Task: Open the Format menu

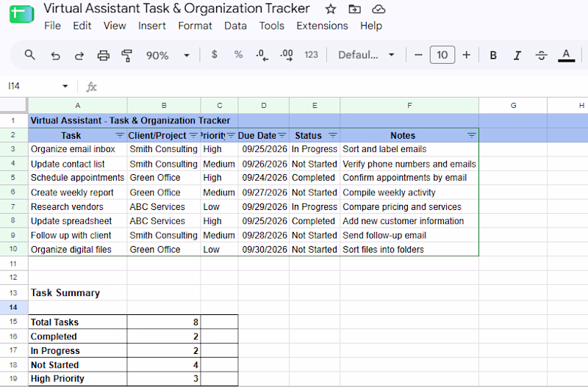Action: click(195, 26)
